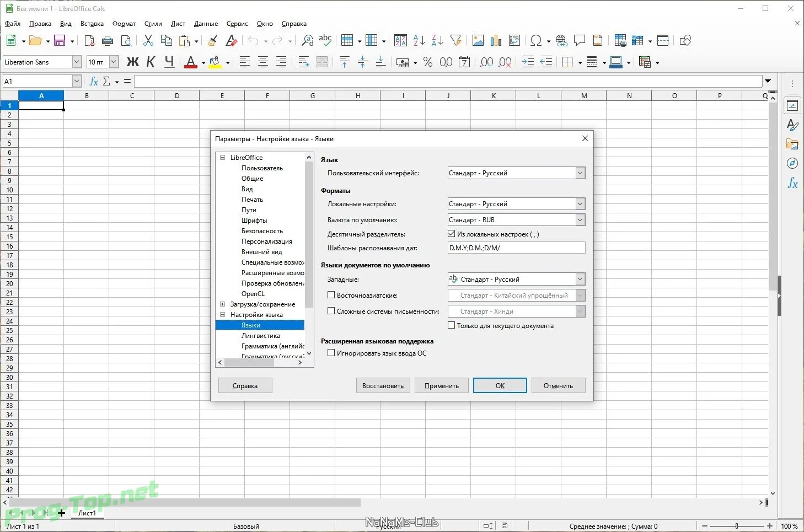Open the Вставка menu
This screenshot has width=804, height=532.
[x=92, y=24]
